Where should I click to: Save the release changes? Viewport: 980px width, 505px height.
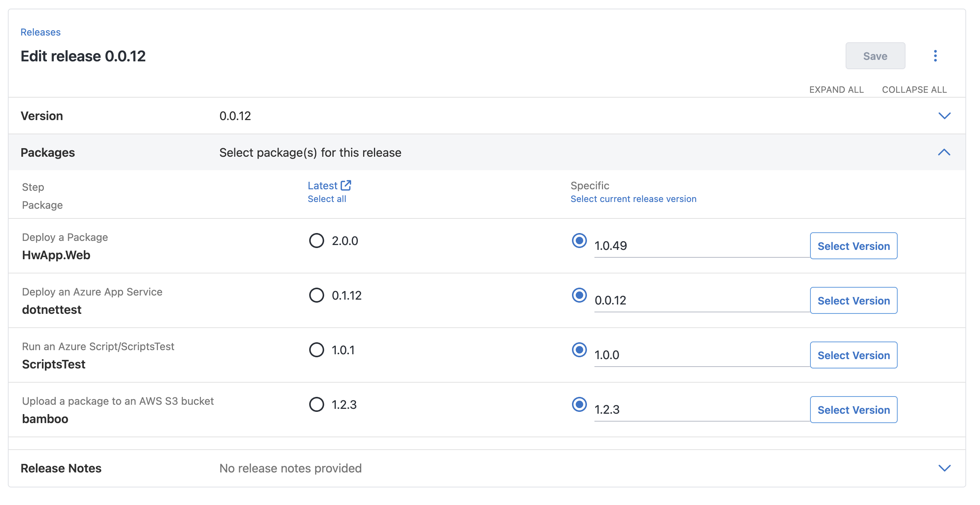coord(876,56)
